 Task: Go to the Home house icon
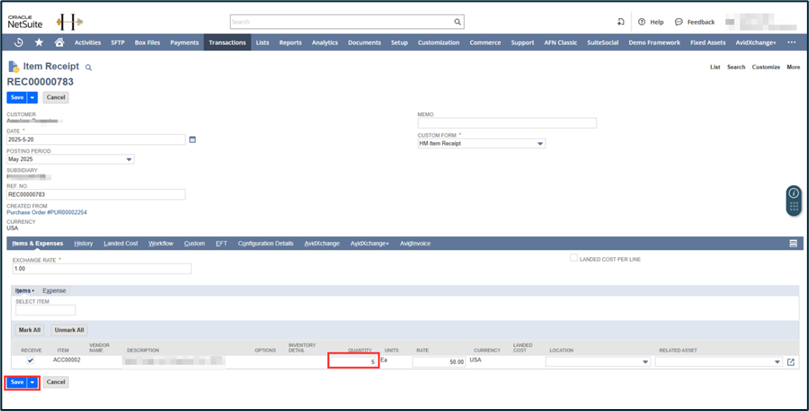[x=59, y=43]
